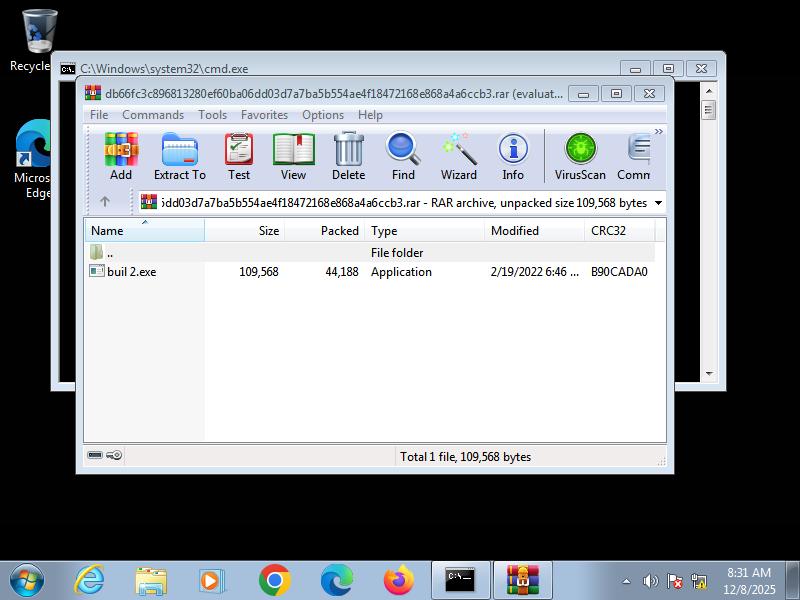The image size is (800, 600).
Task: Sort files by Packed column
Action: pos(324,231)
